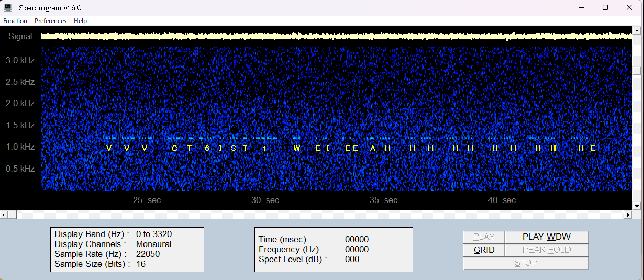Click the PLAY WDW button
This screenshot has height=280, width=644.
[x=547, y=237]
